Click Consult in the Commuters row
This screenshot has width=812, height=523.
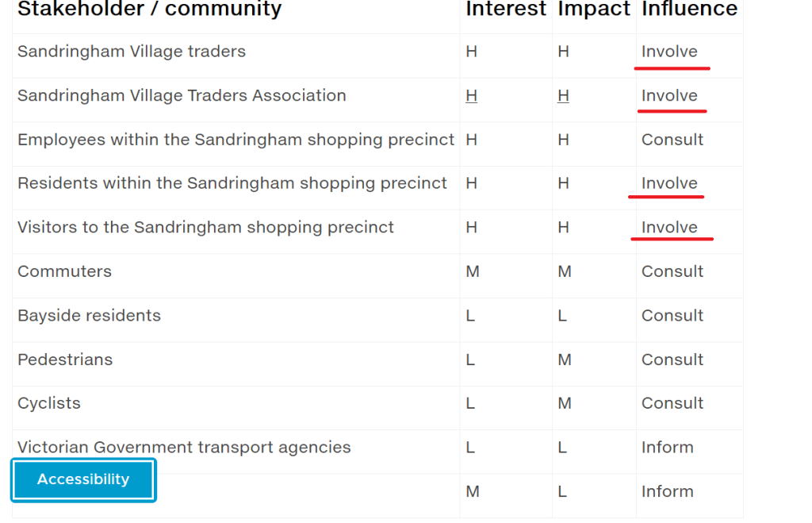point(672,271)
